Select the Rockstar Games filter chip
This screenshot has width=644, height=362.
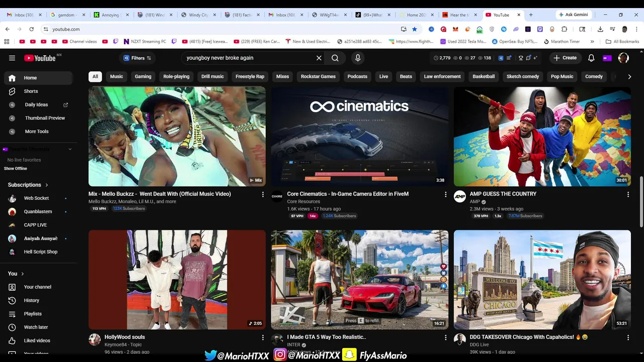click(318, 76)
